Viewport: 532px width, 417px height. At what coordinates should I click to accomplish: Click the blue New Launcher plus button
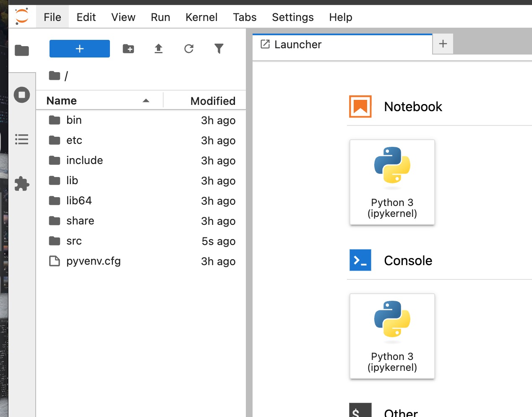click(80, 49)
